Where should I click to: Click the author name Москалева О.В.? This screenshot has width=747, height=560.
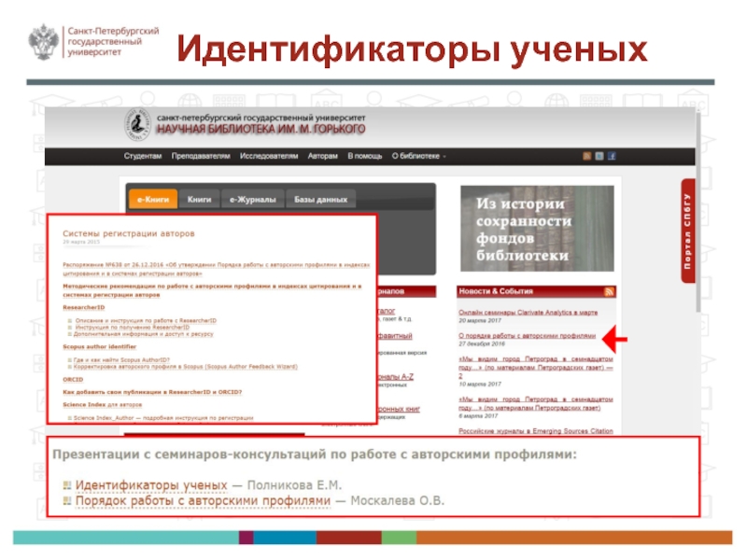click(x=398, y=501)
